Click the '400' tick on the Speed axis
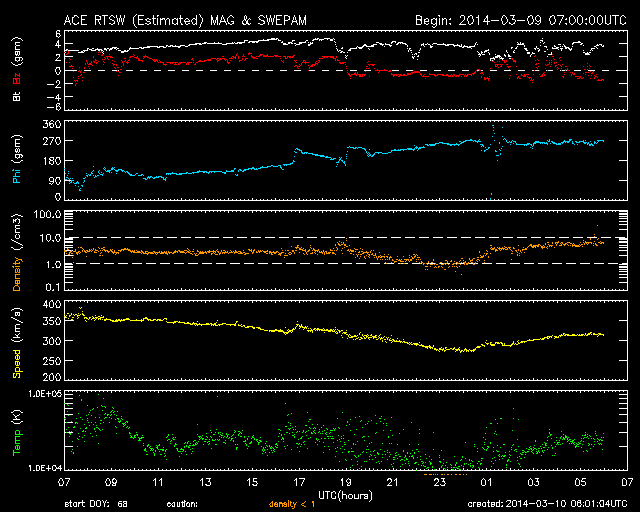Screen dimensions: 640x512 tap(52, 304)
